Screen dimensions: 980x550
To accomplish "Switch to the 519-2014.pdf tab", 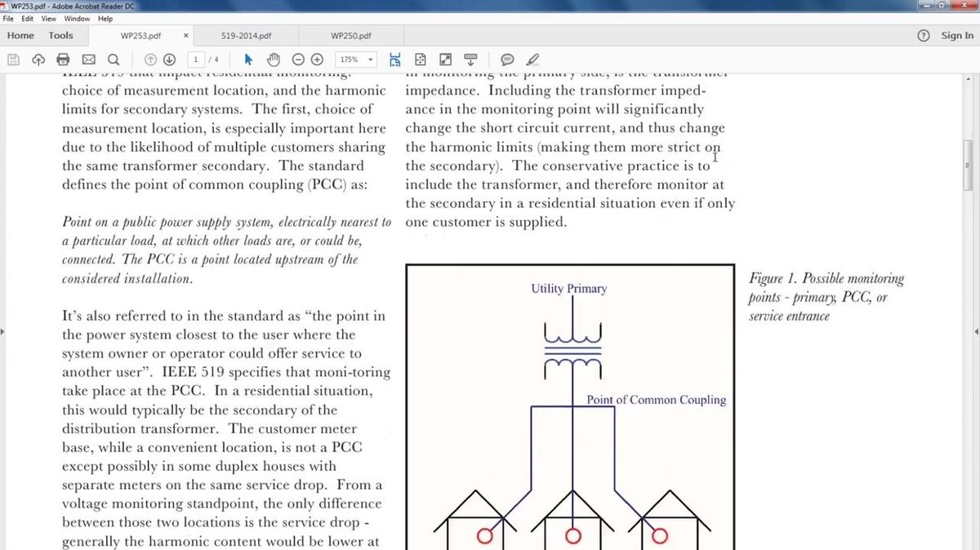I will tap(246, 36).
